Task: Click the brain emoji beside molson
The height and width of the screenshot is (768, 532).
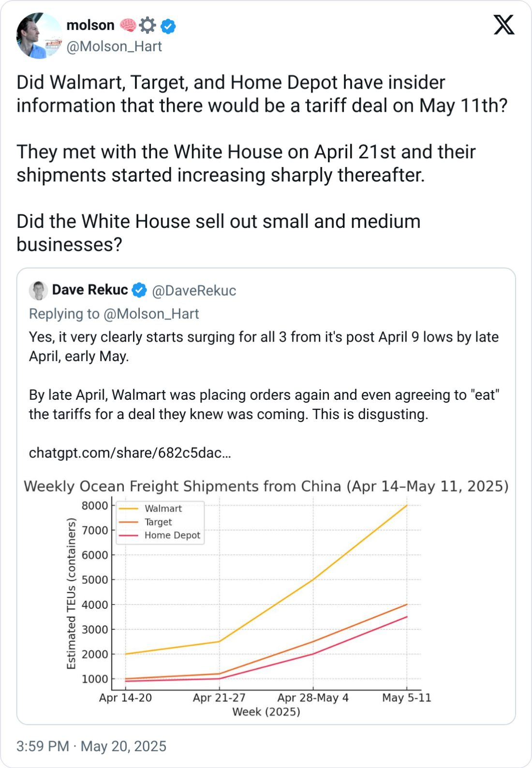Action: [x=128, y=25]
